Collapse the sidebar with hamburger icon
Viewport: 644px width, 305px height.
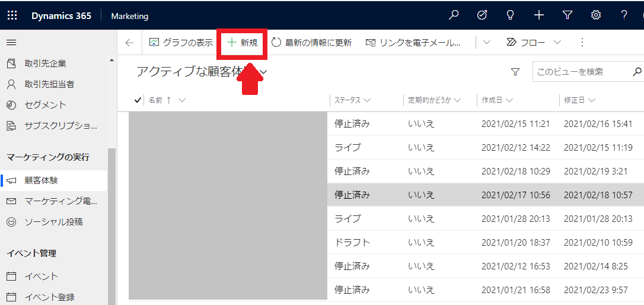tap(11, 43)
